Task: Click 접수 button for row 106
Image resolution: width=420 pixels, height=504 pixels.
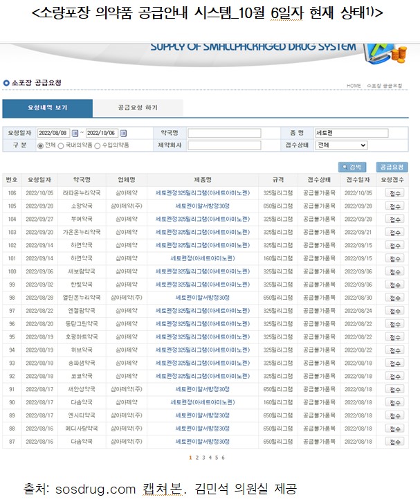Action: click(x=394, y=193)
